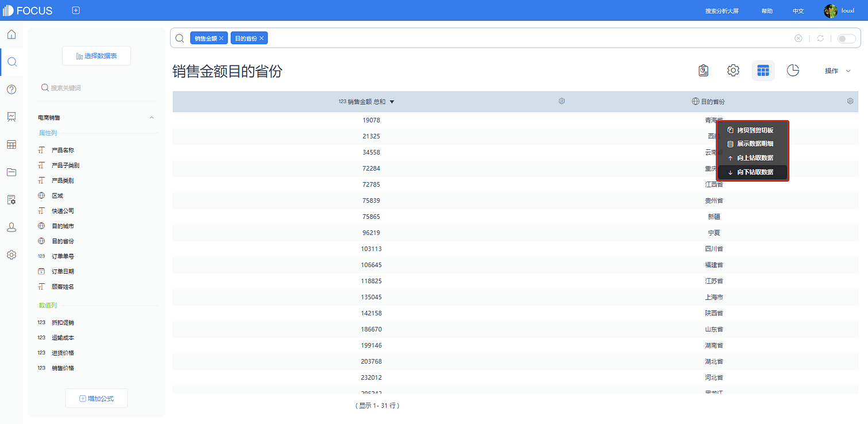This screenshot has height=424, width=868.
Task: Select 拷贝到剪切板 in context menu
Action: 753,130
